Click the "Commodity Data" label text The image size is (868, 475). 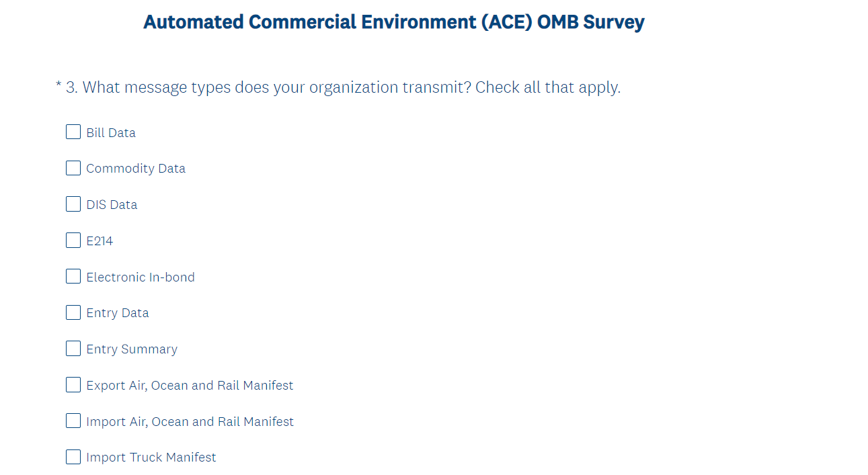pyautogui.click(x=136, y=169)
